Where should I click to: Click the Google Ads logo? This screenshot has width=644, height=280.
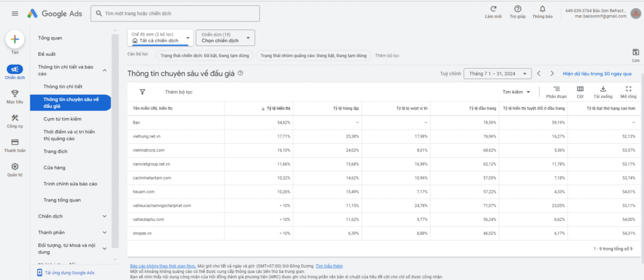(x=55, y=14)
